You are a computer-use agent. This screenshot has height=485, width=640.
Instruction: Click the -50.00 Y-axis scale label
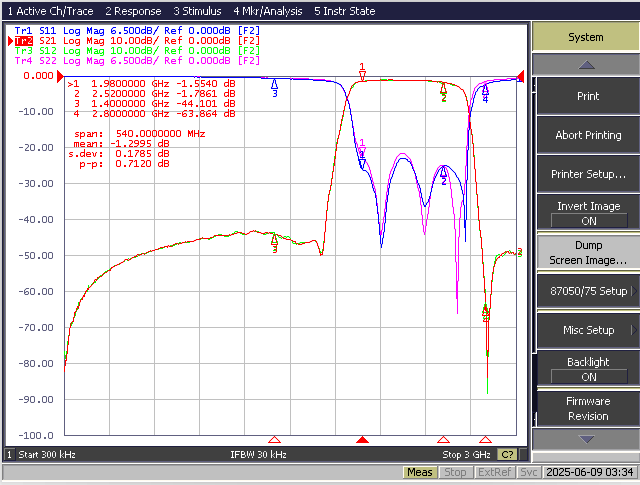pos(36,256)
